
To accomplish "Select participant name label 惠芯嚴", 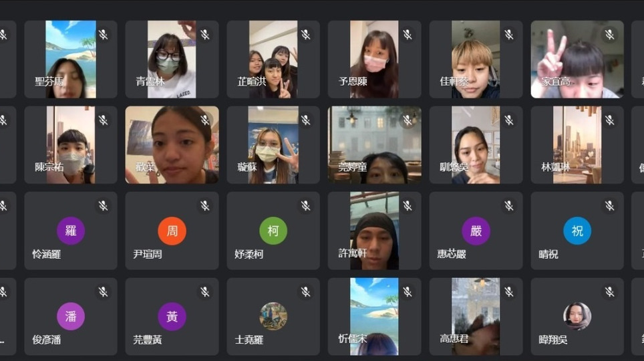I will coord(452,254).
